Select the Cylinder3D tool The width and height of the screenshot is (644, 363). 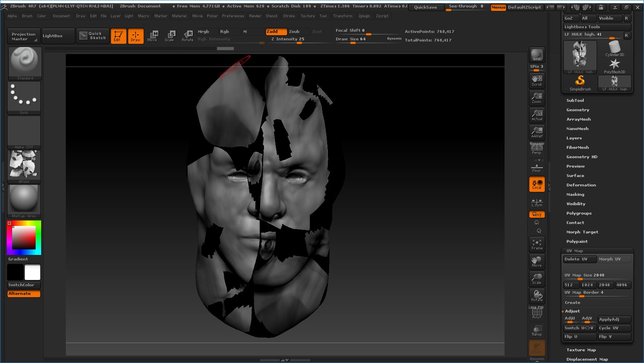point(615,49)
